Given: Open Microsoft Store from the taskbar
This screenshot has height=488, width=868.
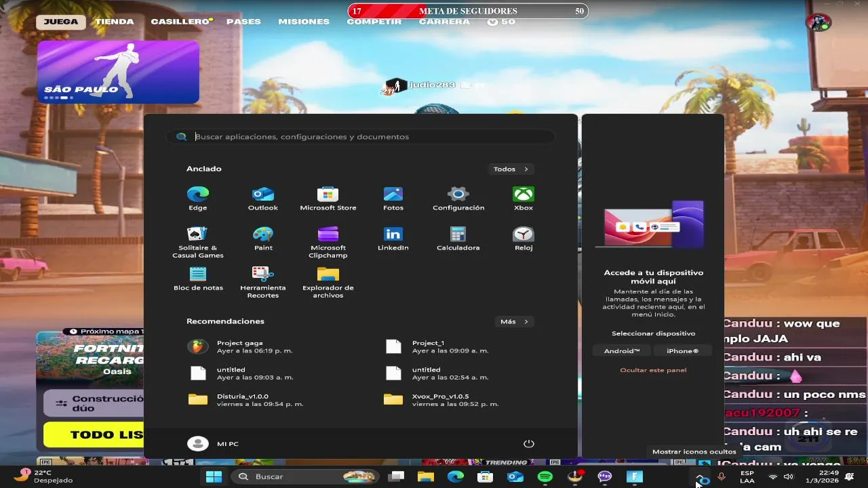Looking at the screenshot, I should click(x=485, y=476).
